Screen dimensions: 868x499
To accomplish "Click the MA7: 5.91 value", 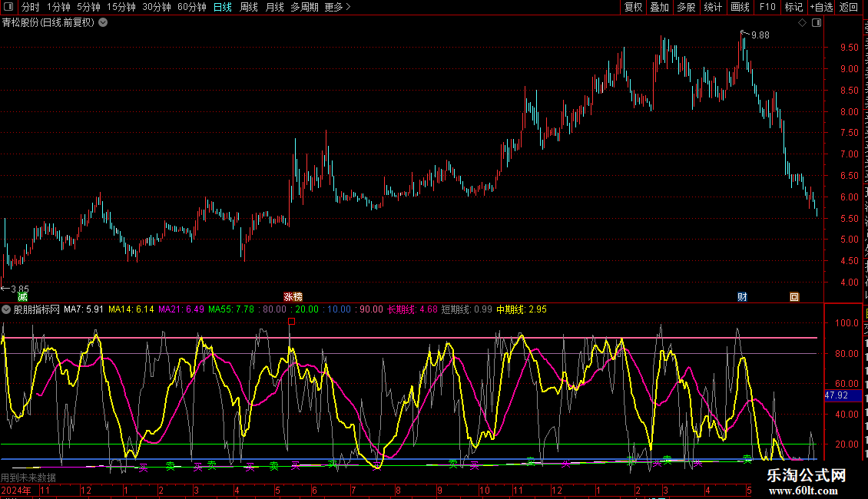I will click(84, 309).
